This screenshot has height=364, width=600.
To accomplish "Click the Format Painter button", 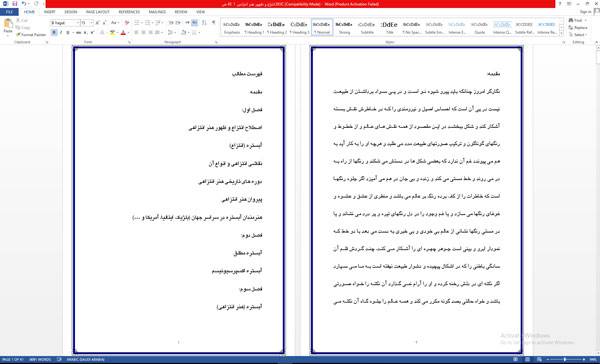I will pos(31,34).
